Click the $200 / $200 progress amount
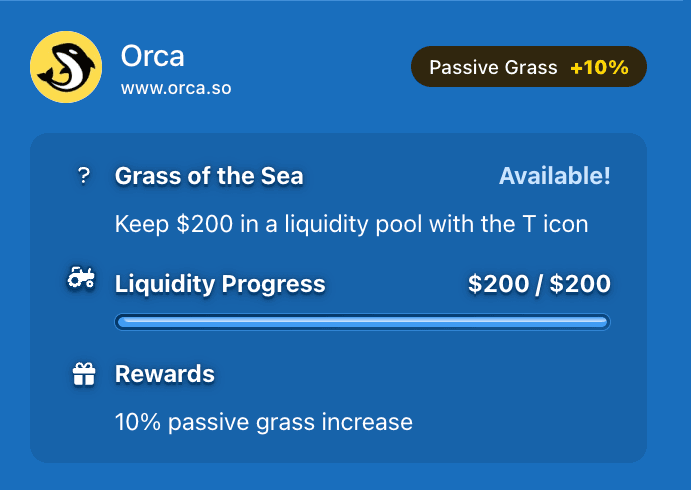The width and height of the screenshot is (691, 490). 539,284
